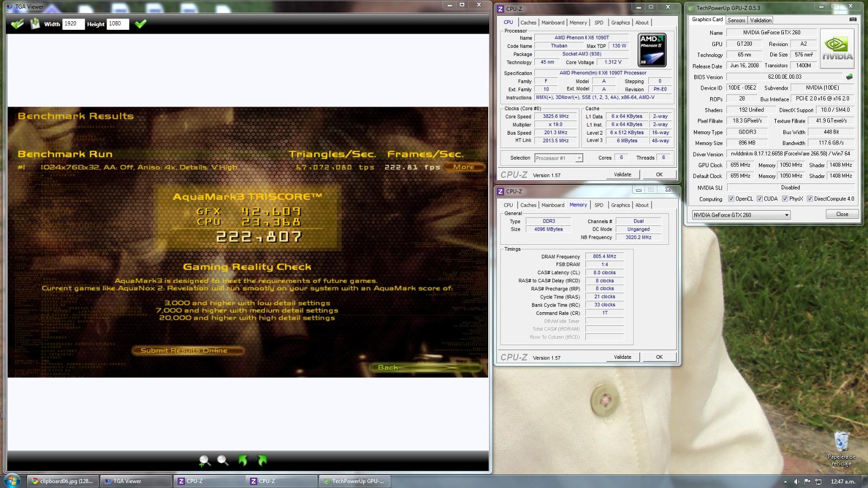
Task: Open the About tab in upper CPU-Z
Action: [642, 22]
